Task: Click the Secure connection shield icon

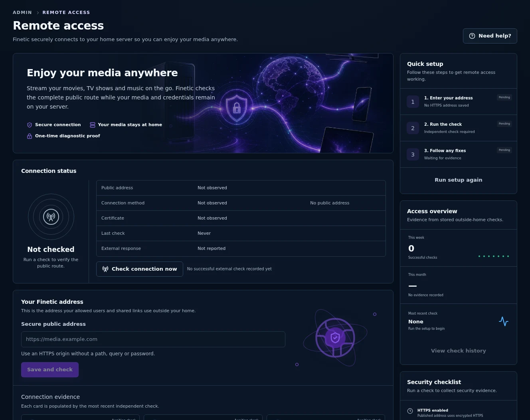Action: click(x=30, y=125)
